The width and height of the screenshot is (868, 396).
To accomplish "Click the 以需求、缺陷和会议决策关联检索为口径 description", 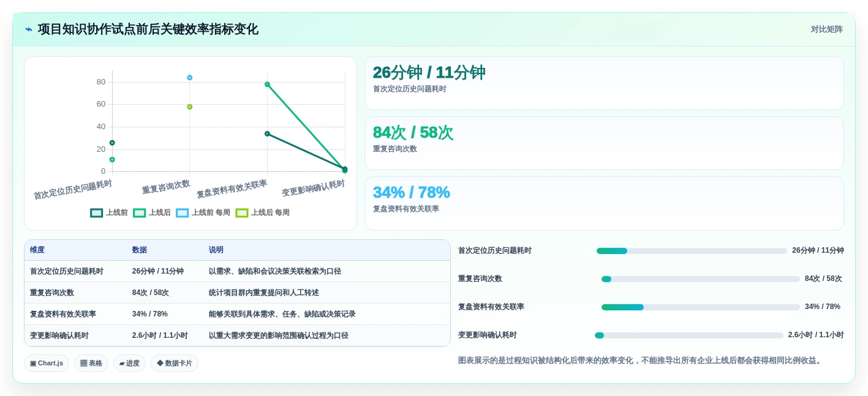I will 275,271.
